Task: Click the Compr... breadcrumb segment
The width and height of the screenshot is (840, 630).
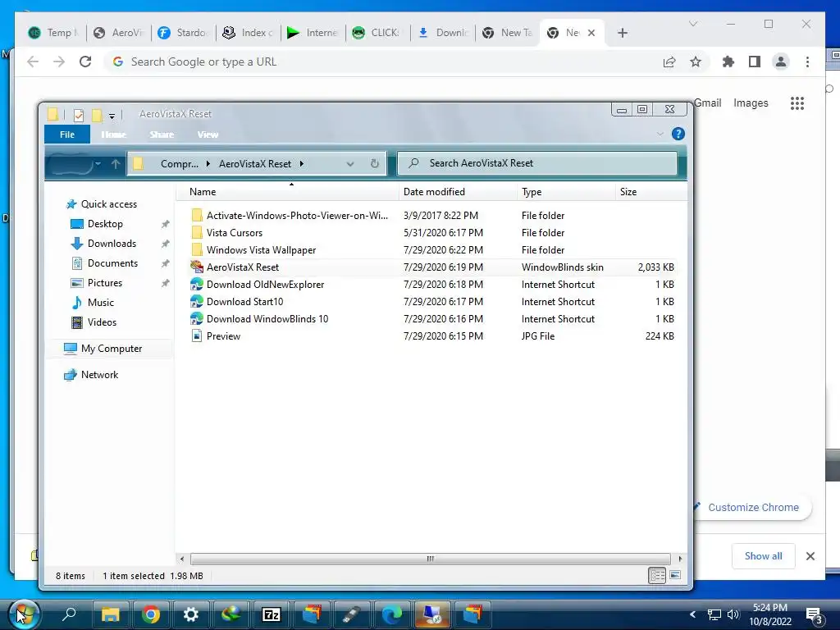Action: [x=180, y=164]
